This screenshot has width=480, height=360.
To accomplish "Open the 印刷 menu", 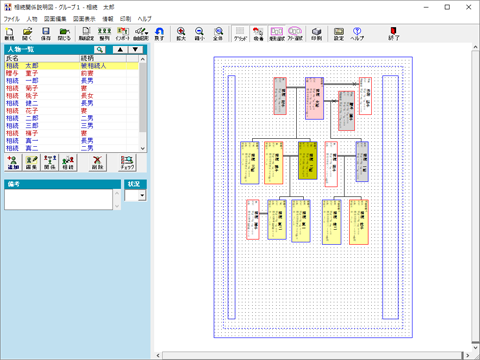I will pyautogui.click(x=125, y=19).
